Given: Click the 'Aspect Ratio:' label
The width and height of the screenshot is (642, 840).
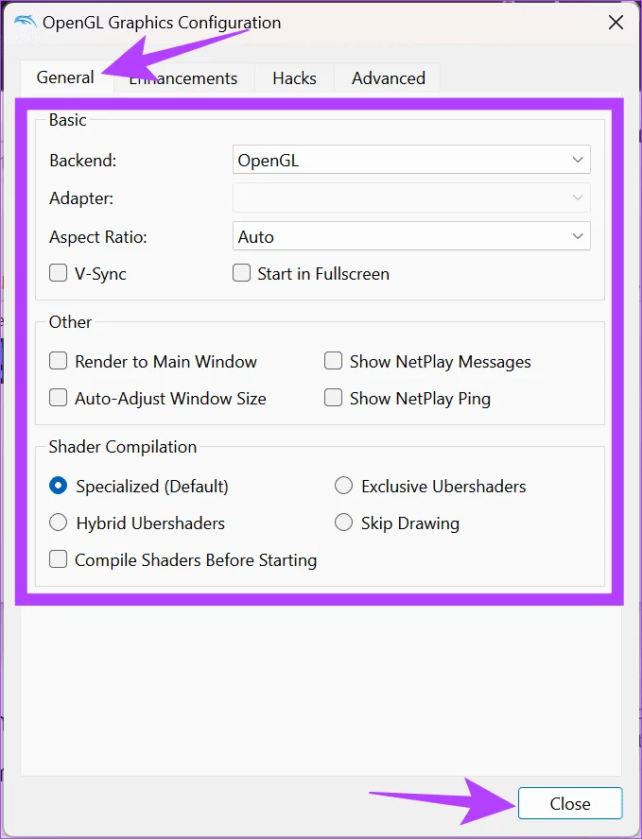Looking at the screenshot, I should coord(98,237).
